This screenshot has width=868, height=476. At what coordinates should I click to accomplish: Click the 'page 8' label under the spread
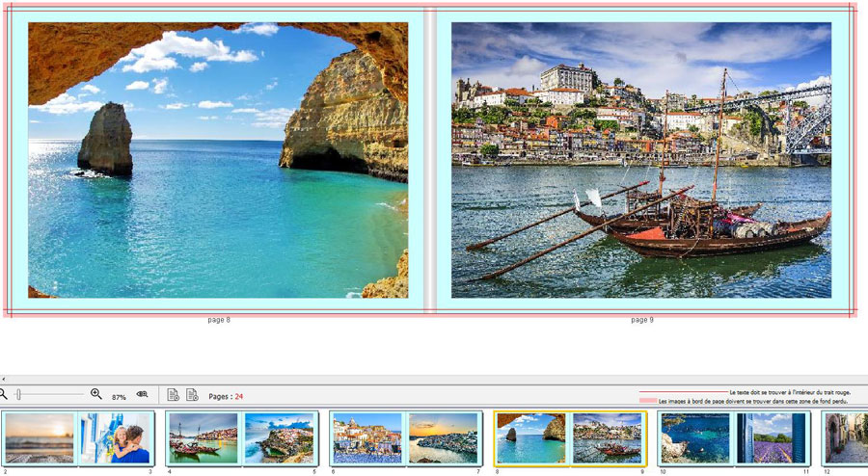(x=219, y=320)
